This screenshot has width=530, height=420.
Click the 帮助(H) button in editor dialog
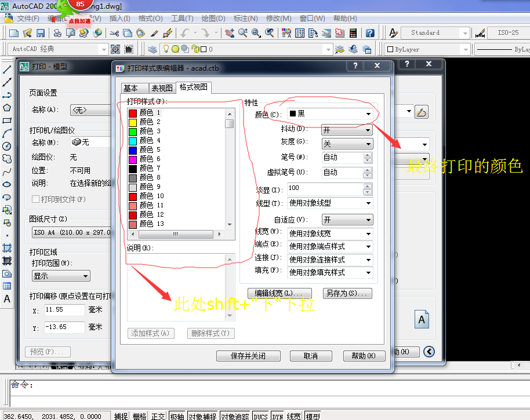[x=364, y=356]
